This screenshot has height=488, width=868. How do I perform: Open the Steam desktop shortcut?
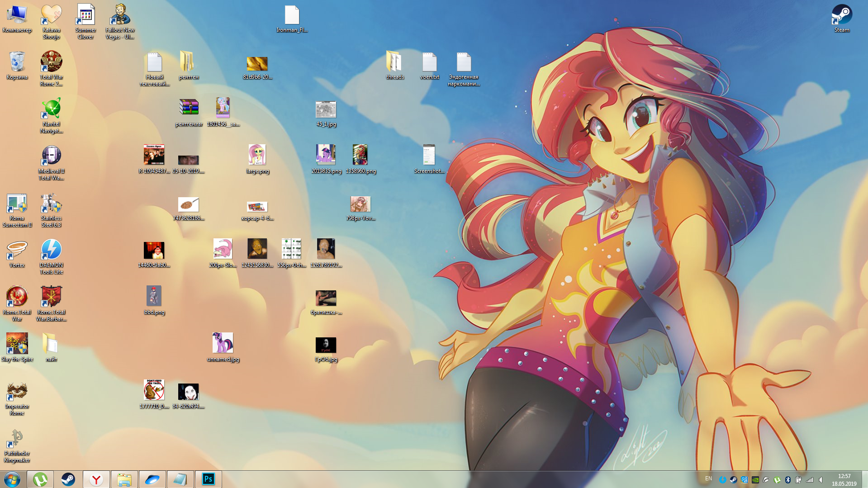842,19
